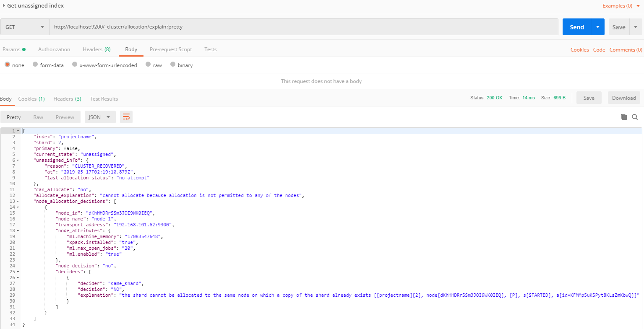Image resolution: width=644 pixels, height=329 pixels.
Task: Open the Examples dropdown
Action: tap(617, 5)
